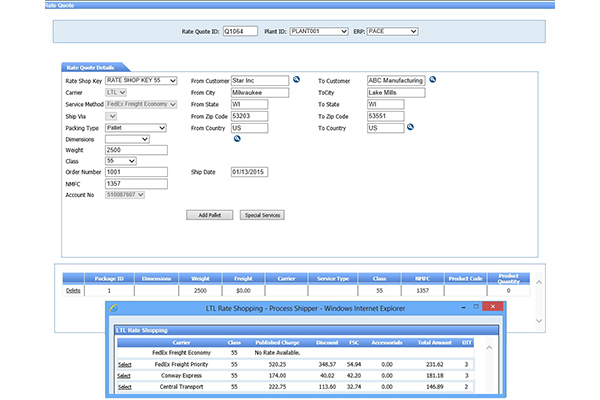Open the Carrier LTL dropdown
This screenshot has width=600, height=400.
click(116, 92)
